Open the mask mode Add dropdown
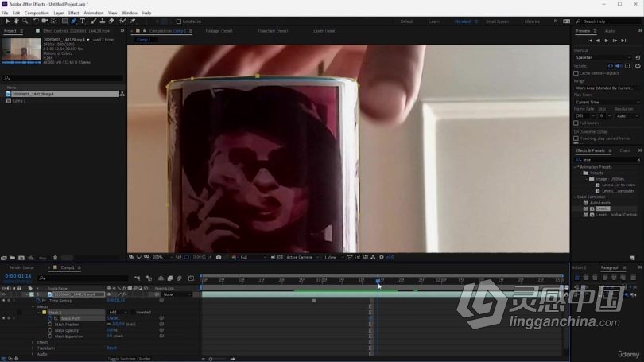The height and width of the screenshot is (362, 644). click(117, 313)
